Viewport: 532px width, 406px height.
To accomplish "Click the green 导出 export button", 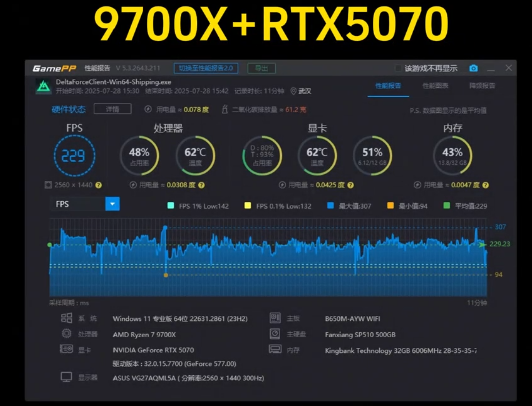I will 261,68.
